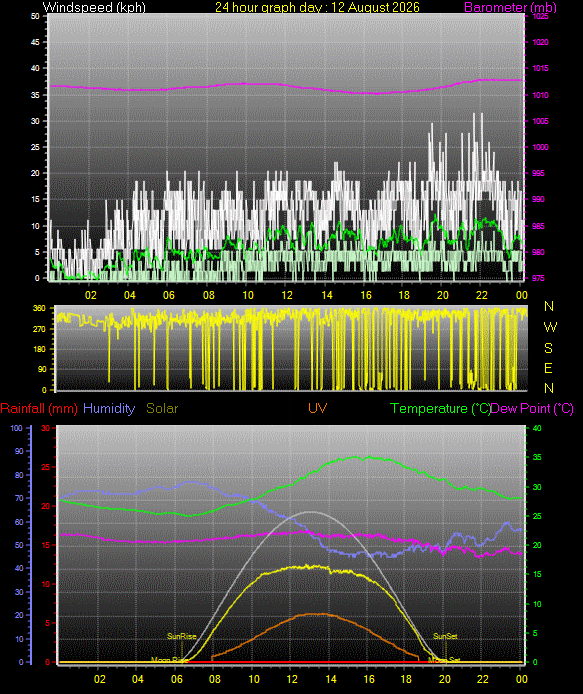Select the Temperature (°C) legend label
Image resolution: width=583 pixels, height=694 pixels.
click(440, 408)
